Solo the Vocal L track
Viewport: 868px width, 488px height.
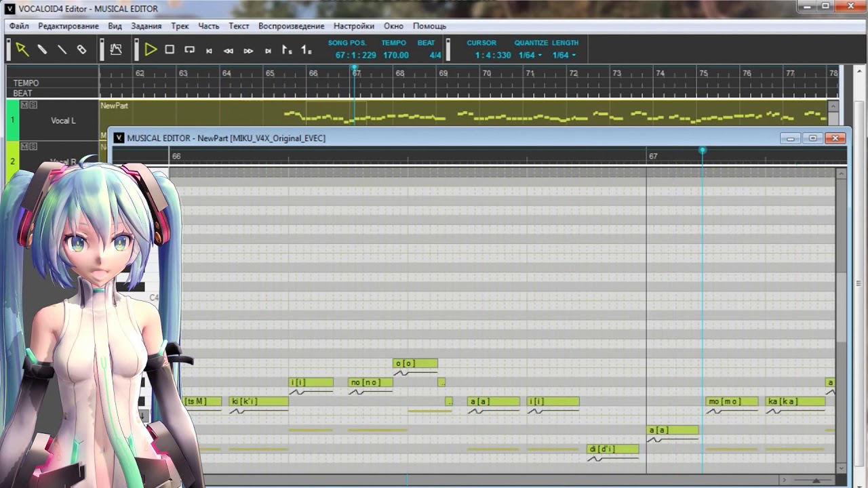pyautogui.click(x=32, y=105)
